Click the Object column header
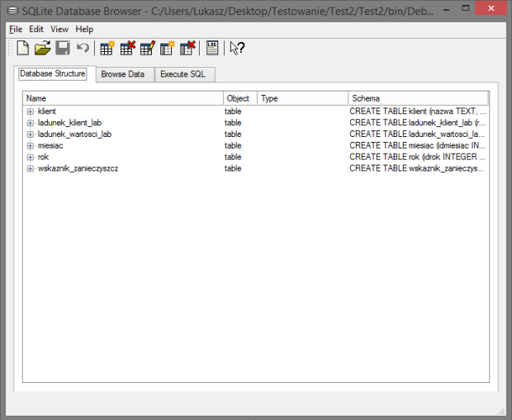Image resolution: width=512 pixels, height=420 pixels. click(240, 98)
